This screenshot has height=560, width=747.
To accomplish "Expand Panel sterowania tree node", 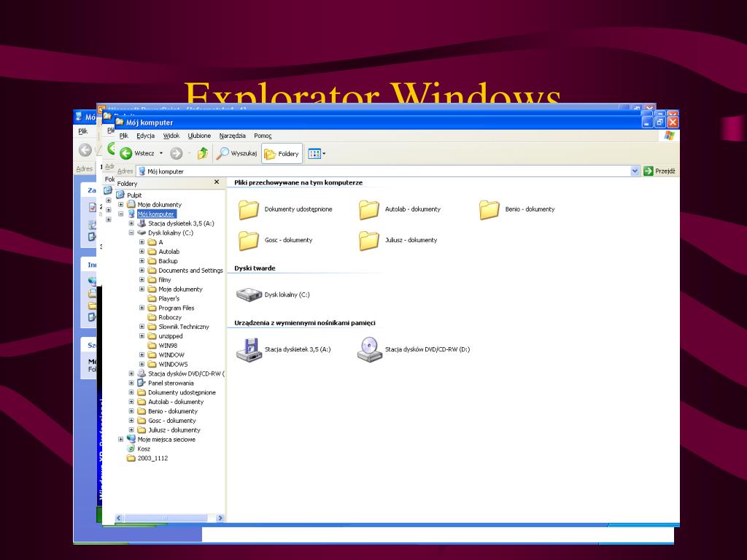I will point(131,383).
